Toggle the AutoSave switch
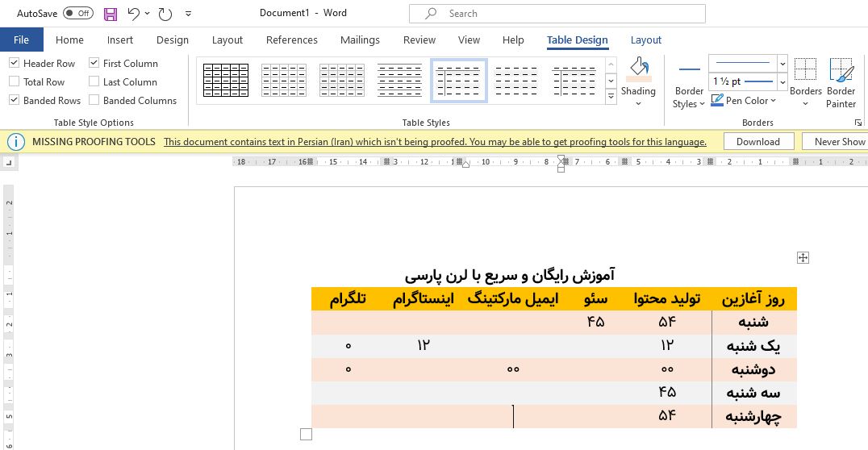The height and width of the screenshot is (450, 868). click(78, 13)
